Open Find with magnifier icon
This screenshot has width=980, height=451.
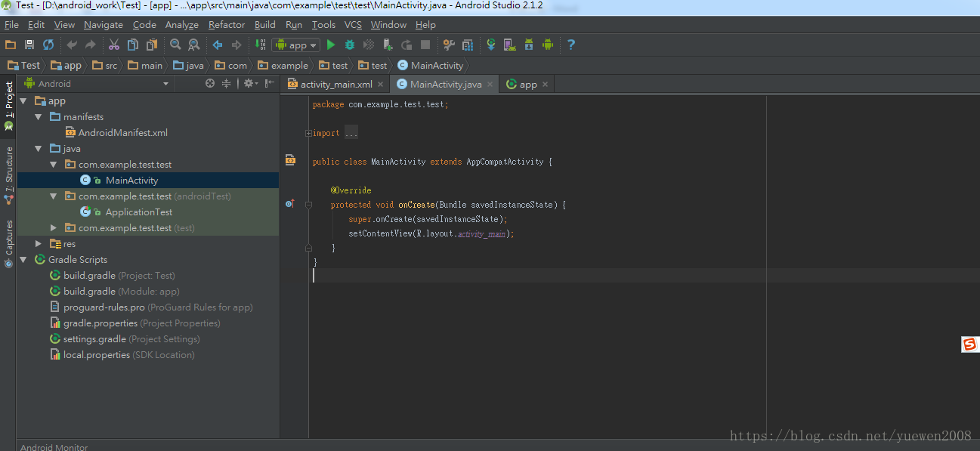pyautogui.click(x=175, y=45)
